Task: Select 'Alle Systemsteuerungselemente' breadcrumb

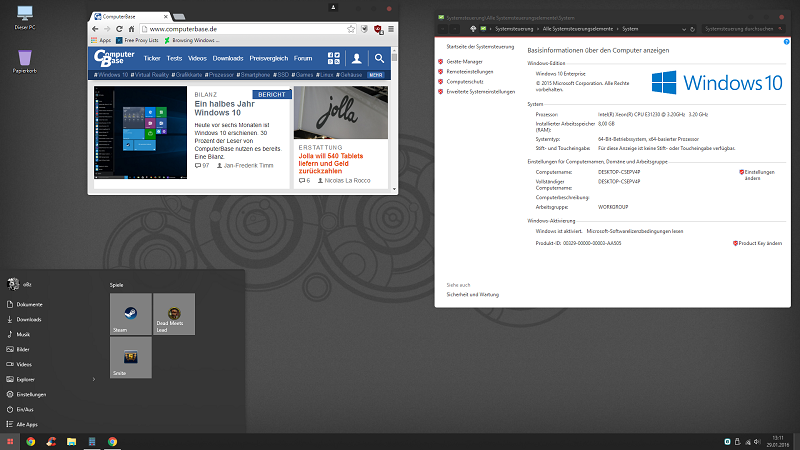Action: (x=578, y=29)
